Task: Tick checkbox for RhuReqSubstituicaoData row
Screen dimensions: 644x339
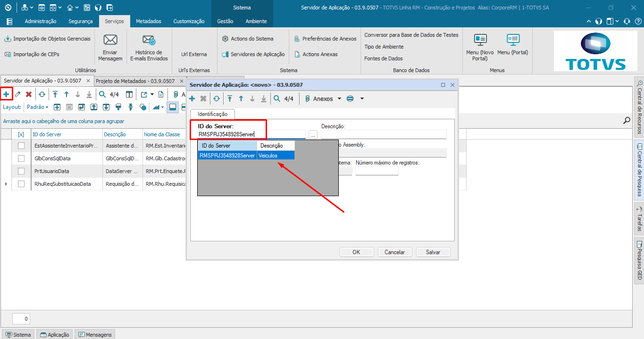Action: coord(21,184)
